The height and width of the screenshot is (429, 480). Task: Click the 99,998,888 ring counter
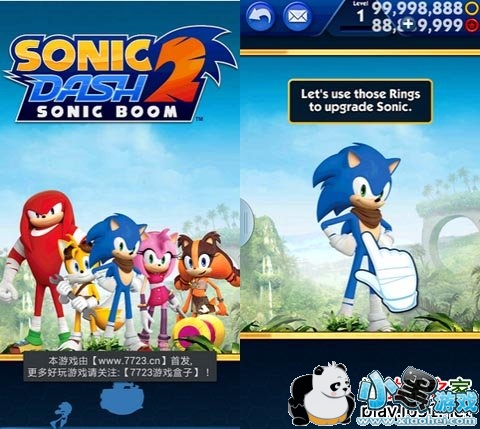418,8
